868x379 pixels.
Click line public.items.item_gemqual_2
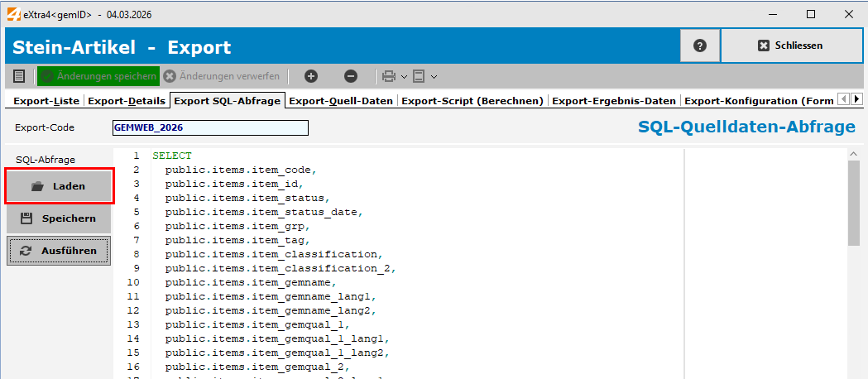(257, 367)
